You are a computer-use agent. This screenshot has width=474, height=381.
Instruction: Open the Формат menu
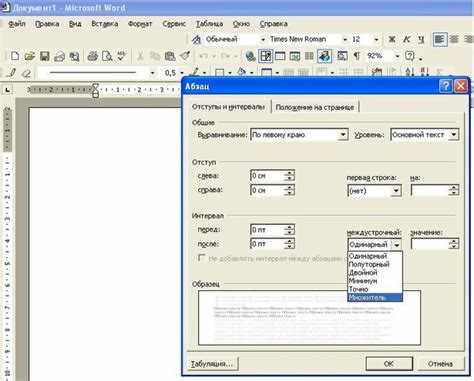click(140, 24)
